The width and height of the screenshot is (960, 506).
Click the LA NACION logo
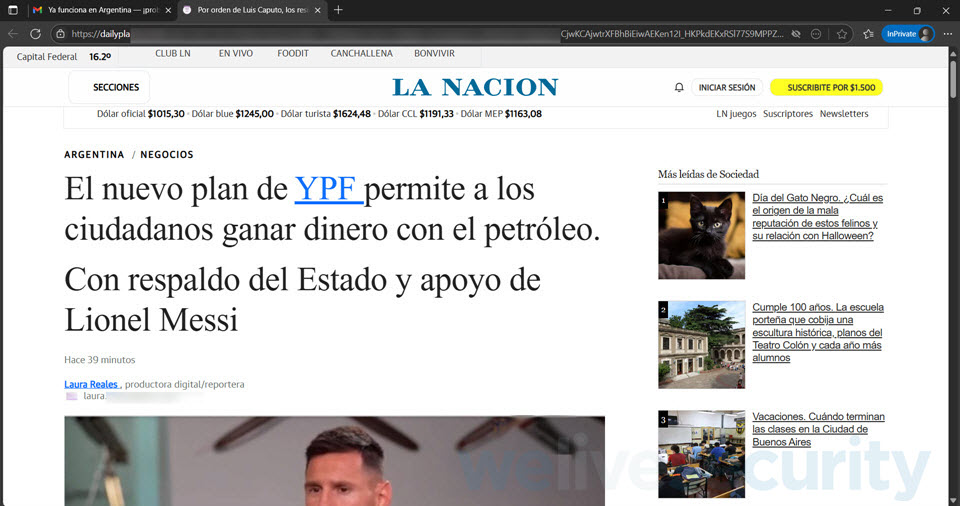(x=475, y=88)
